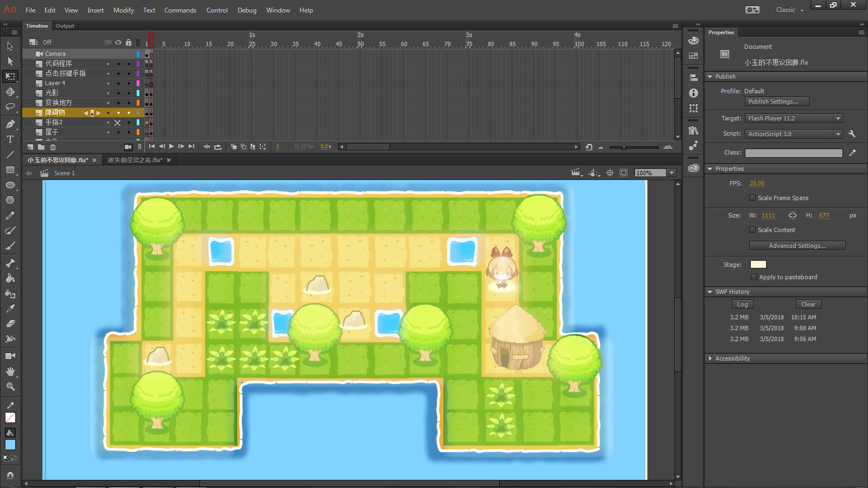Click the Clear button in SWF History
This screenshot has height=488, width=868.
click(x=808, y=304)
